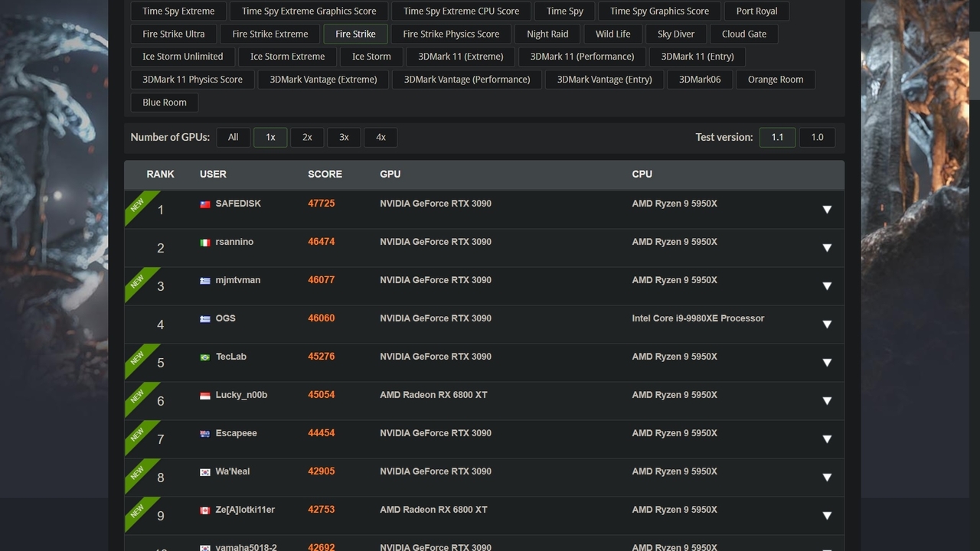Select Time Spy Extreme CPU Score
Viewport: 980px width, 551px height.
point(462,11)
